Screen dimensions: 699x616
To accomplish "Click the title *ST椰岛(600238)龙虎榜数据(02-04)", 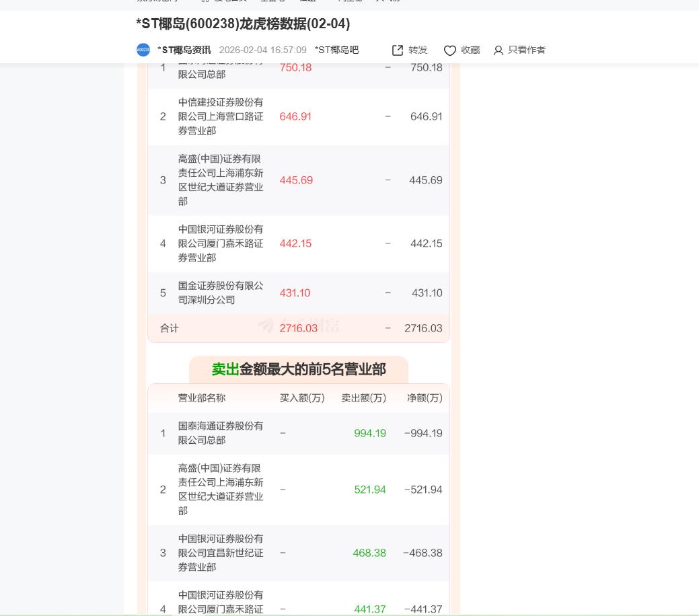I will point(243,24).
